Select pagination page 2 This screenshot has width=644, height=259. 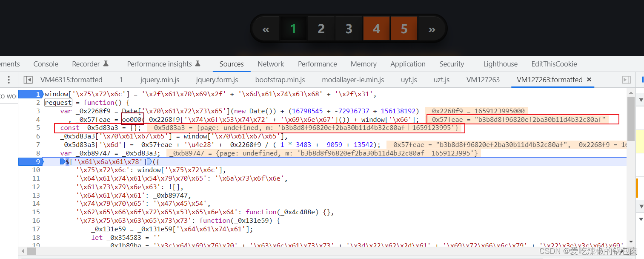[x=321, y=29]
